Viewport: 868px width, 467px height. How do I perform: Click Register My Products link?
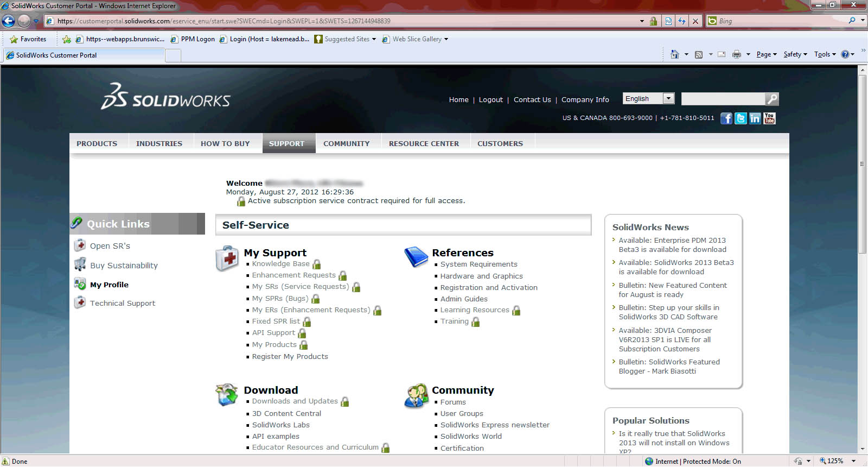[290, 356]
